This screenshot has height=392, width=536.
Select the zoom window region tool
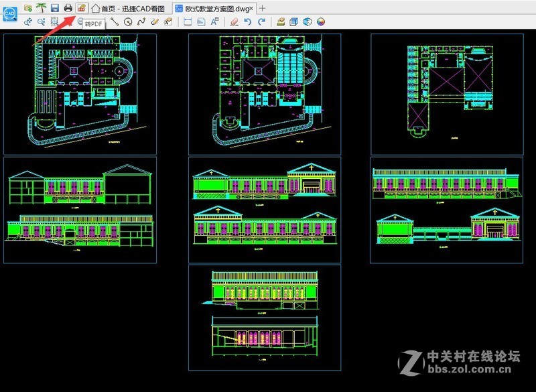(x=55, y=22)
